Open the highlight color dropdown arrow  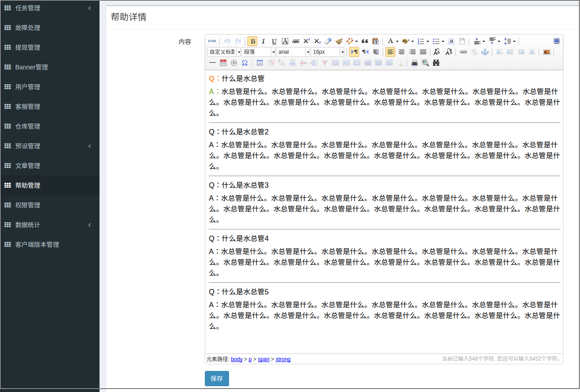coord(412,41)
